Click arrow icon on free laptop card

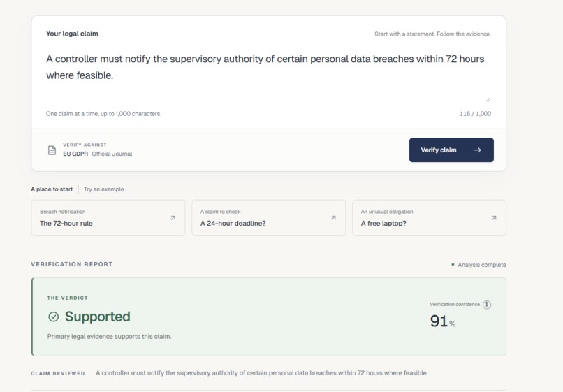494,218
